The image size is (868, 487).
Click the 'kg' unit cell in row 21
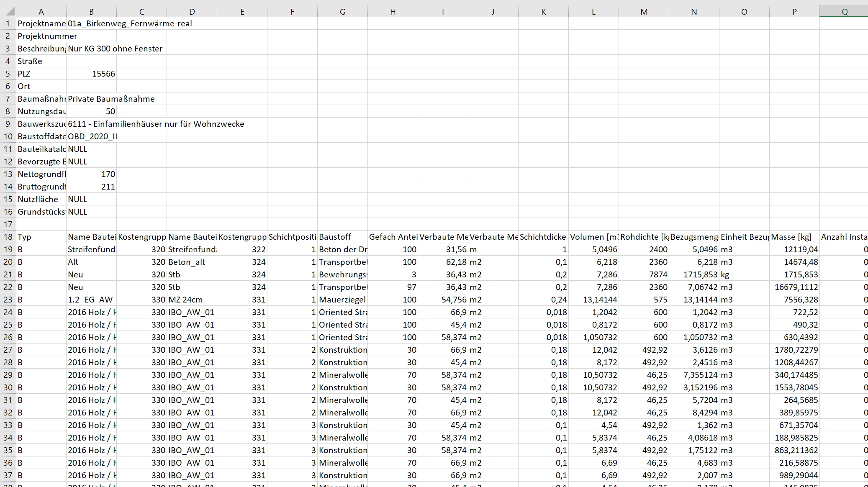point(744,274)
